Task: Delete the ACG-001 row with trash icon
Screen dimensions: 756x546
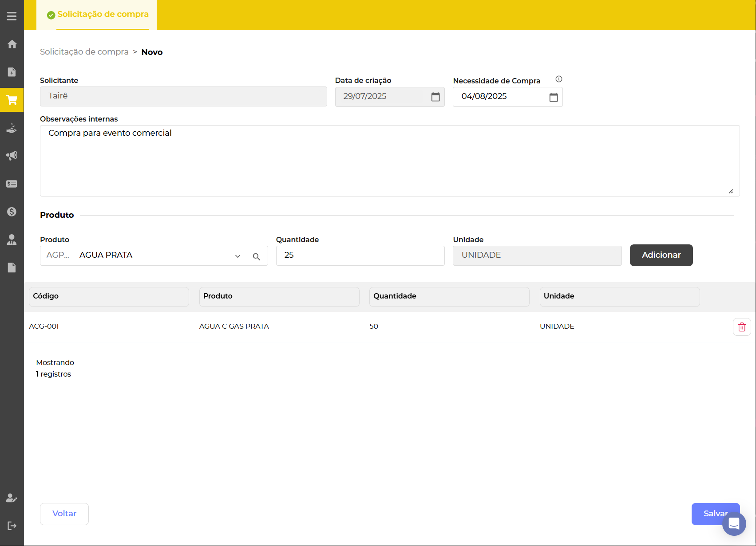Action: point(741,327)
